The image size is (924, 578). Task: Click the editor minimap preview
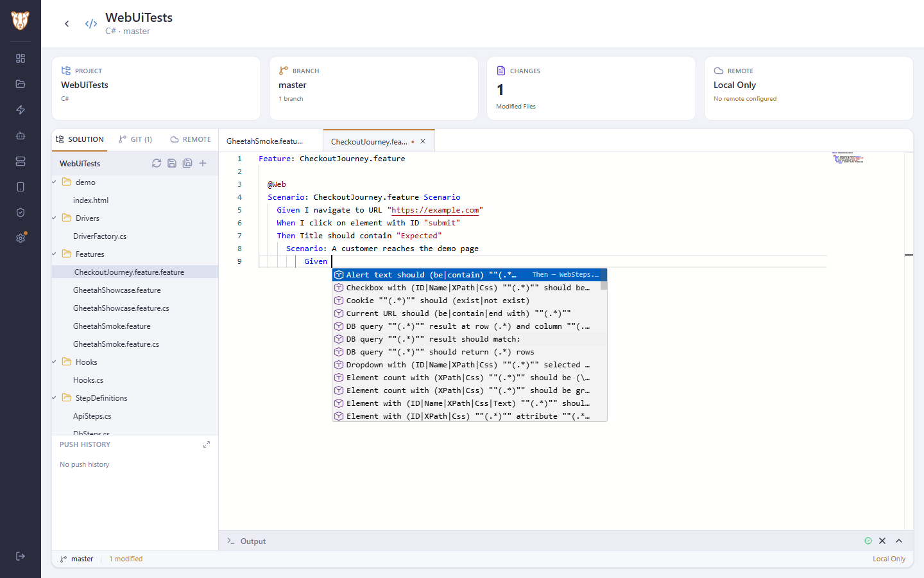pyautogui.click(x=848, y=158)
